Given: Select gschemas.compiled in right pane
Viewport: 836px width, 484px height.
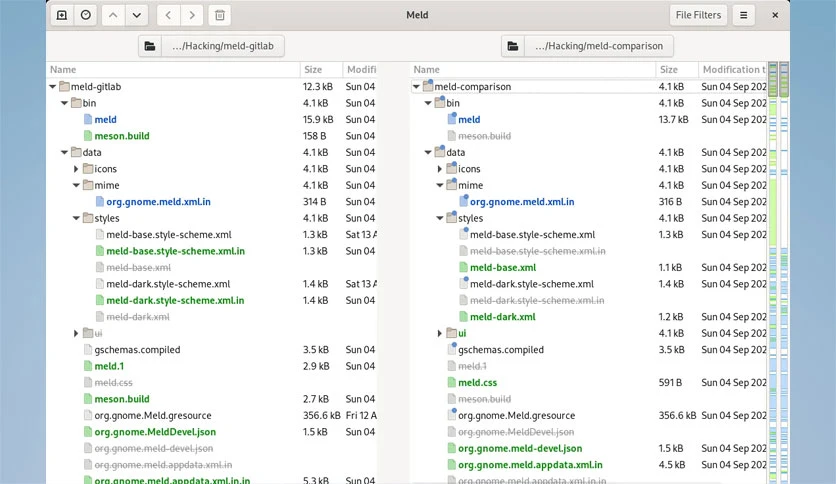Looking at the screenshot, I should (x=501, y=350).
